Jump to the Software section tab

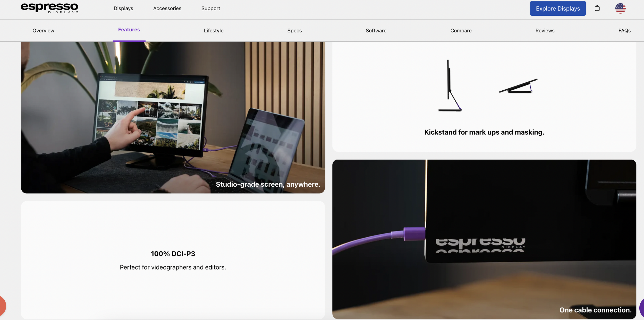pyautogui.click(x=376, y=30)
